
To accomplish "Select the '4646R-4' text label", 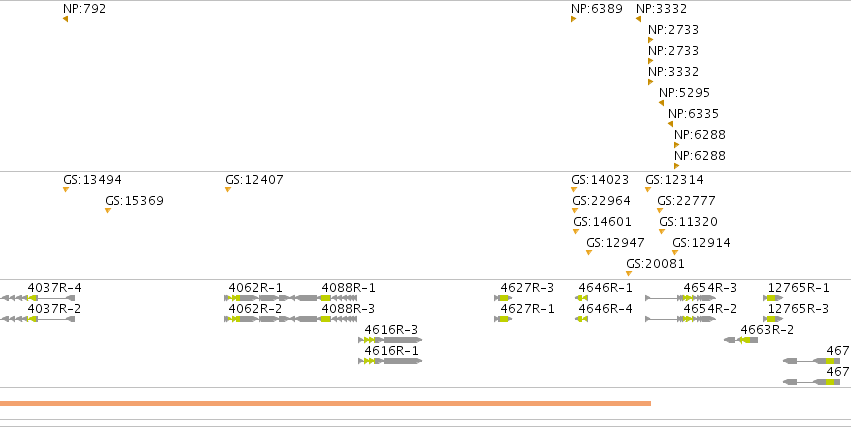I will click(x=606, y=309).
